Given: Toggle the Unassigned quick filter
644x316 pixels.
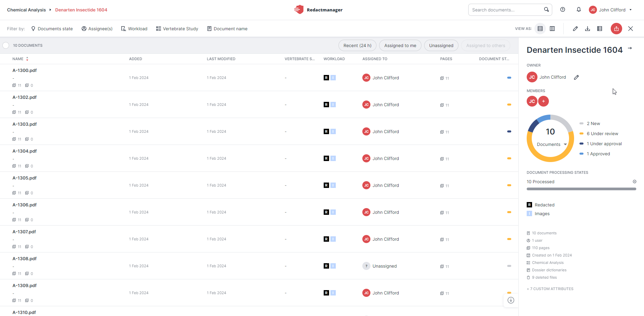Looking at the screenshot, I should pos(441,45).
